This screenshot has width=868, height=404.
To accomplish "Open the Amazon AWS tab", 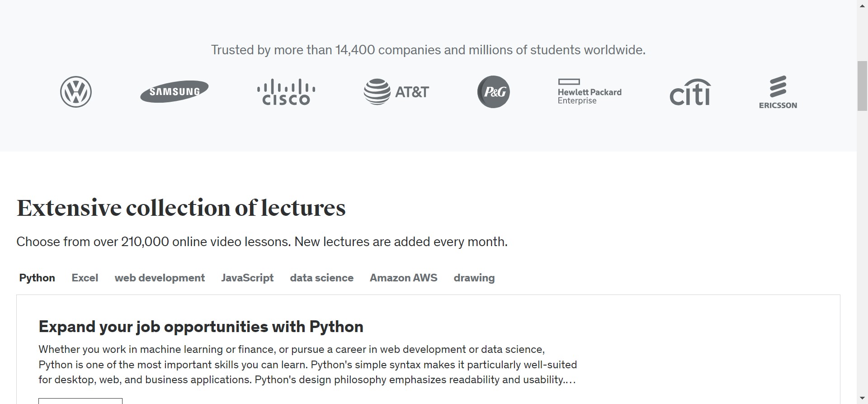I will pos(403,278).
